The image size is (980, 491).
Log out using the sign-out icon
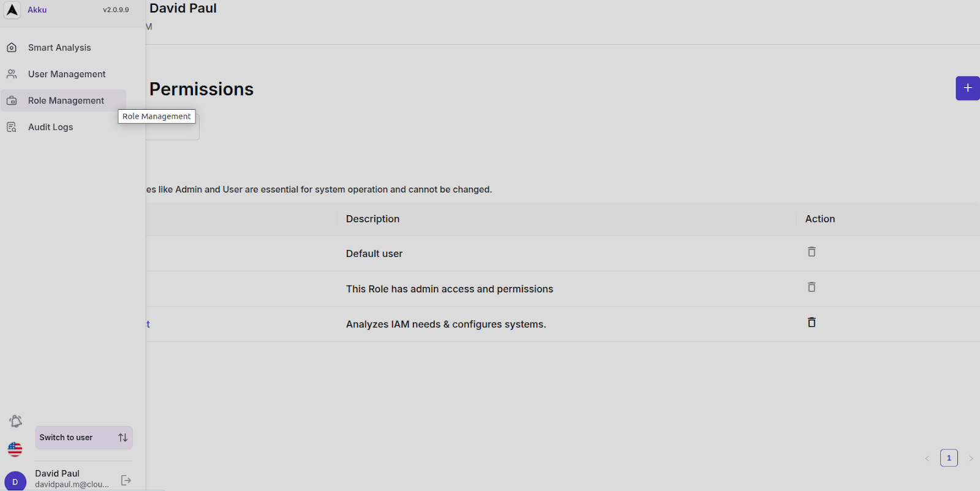pos(126,480)
